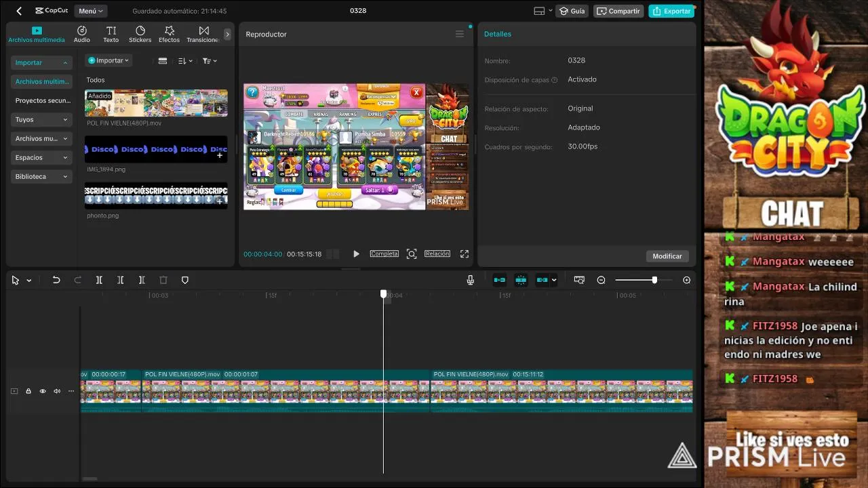Add IMG_1894.png to the timeline with plus
Image resolution: width=868 pixels, height=488 pixels.
tap(220, 155)
